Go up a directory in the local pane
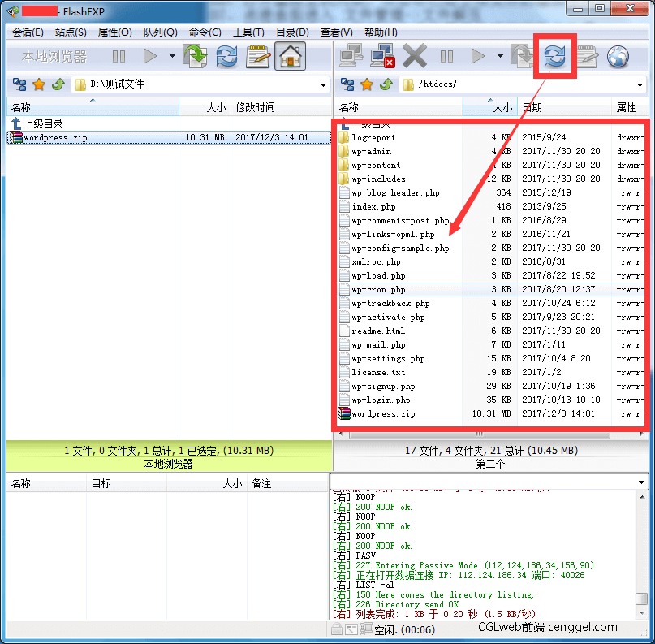Image resolution: width=655 pixels, height=644 pixels. tap(58, 84)
